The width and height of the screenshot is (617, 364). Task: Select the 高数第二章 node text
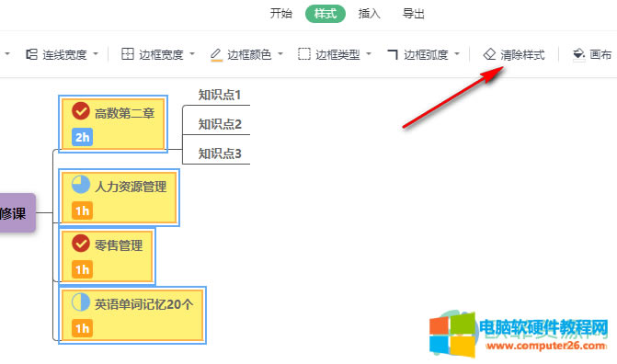[124, 113]
